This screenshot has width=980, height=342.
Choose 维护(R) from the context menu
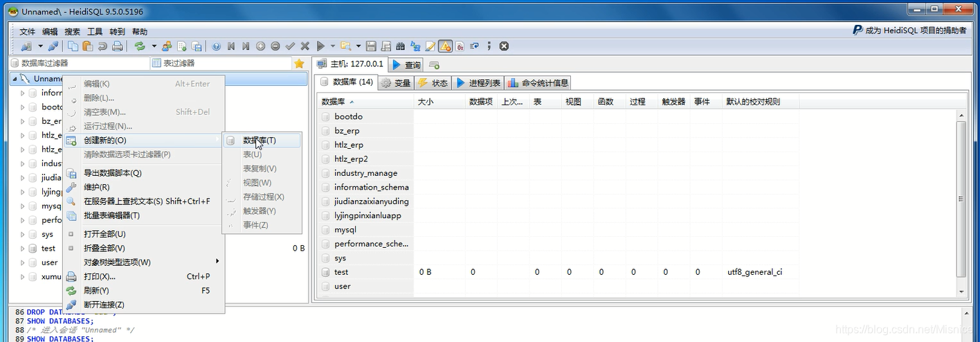click(x=143, y=187)
